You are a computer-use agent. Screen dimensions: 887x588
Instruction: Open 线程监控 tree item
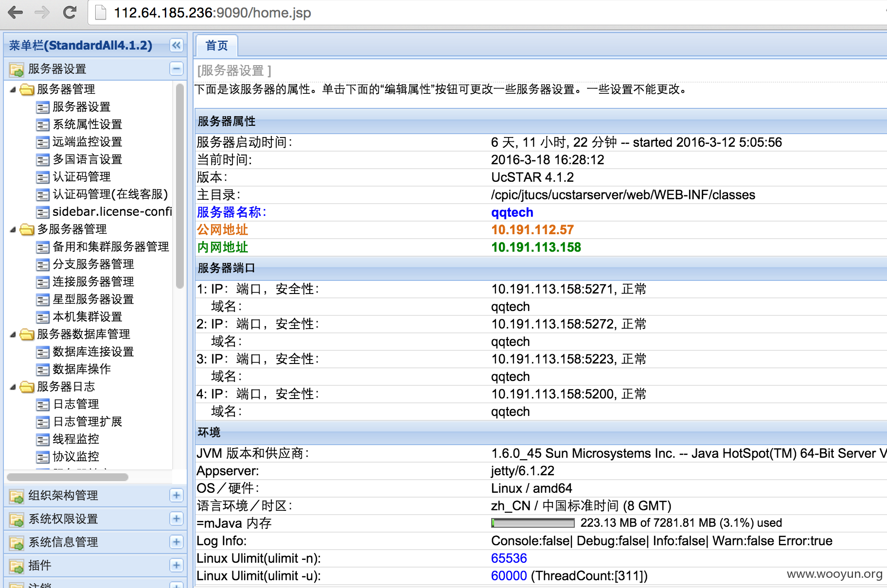pyautogui.click(x=76, y=439)
